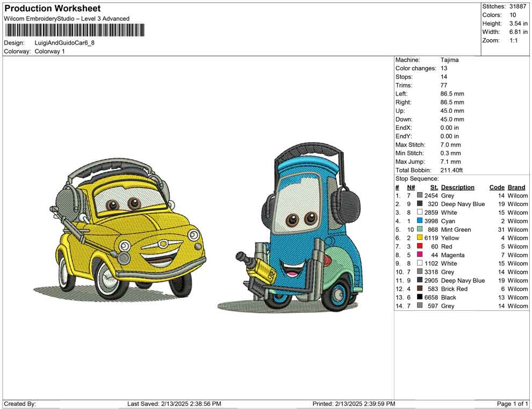The width and height of the screenshot is (532, 409).
Task: Click the Up value 45.0 mm
Action: tap(452, 111)
